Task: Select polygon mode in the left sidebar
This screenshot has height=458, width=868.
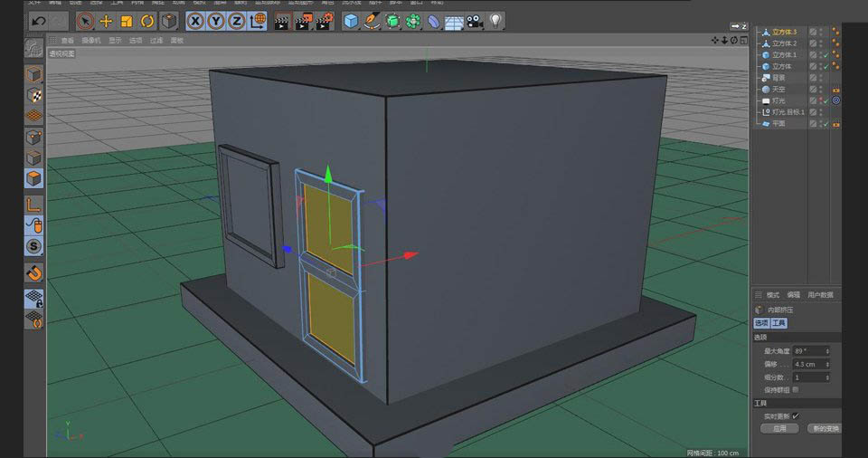Action: (33, 178)
